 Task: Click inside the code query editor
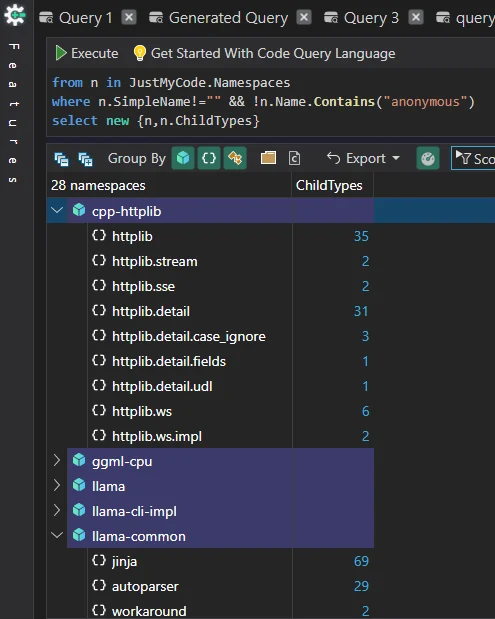coord(270,102)
